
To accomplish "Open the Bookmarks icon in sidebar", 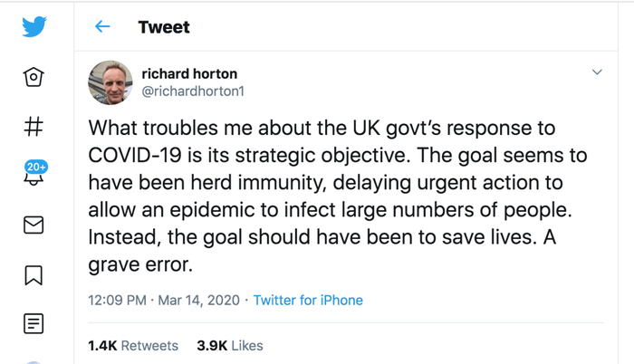I will pos(34,273).
